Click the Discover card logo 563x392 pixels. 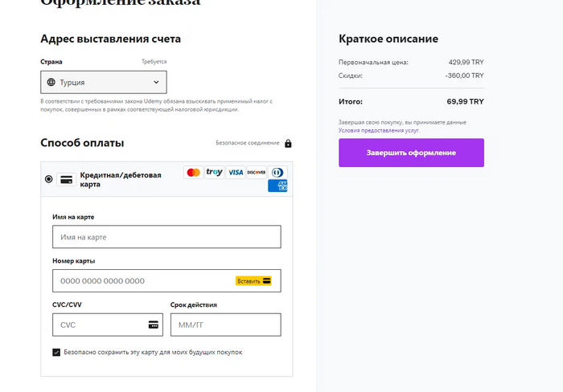click(256, 172)
